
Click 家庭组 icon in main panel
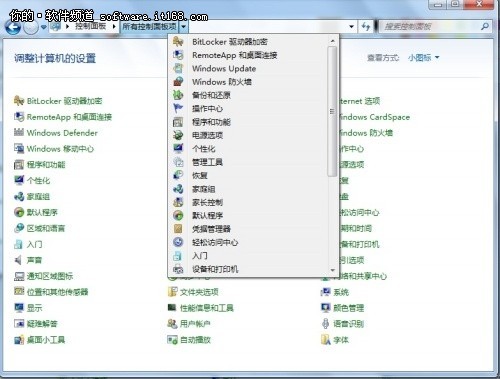(x=19, y=196)
